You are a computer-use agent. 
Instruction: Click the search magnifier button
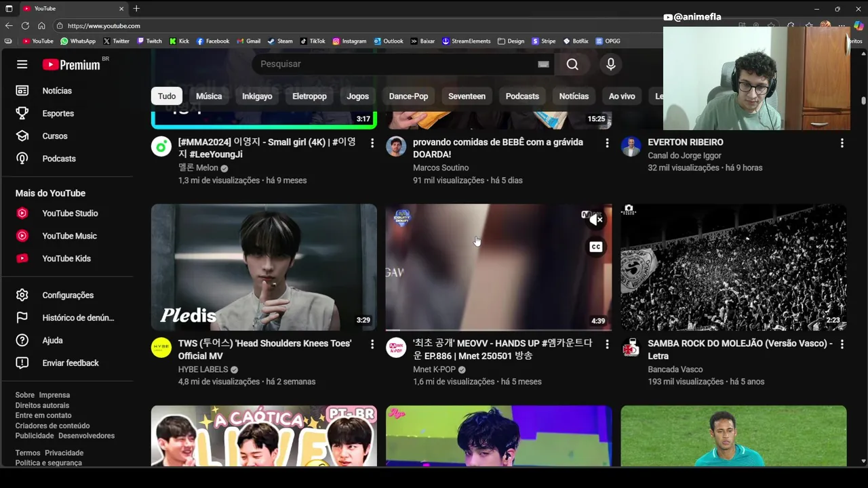tap(572, 64)
